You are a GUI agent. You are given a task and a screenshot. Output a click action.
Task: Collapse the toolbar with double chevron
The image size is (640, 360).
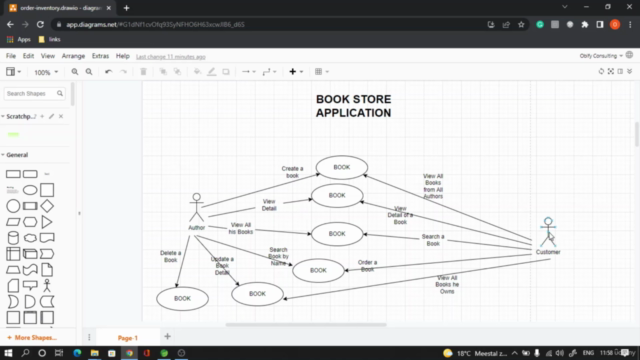(x=630, y=71)
